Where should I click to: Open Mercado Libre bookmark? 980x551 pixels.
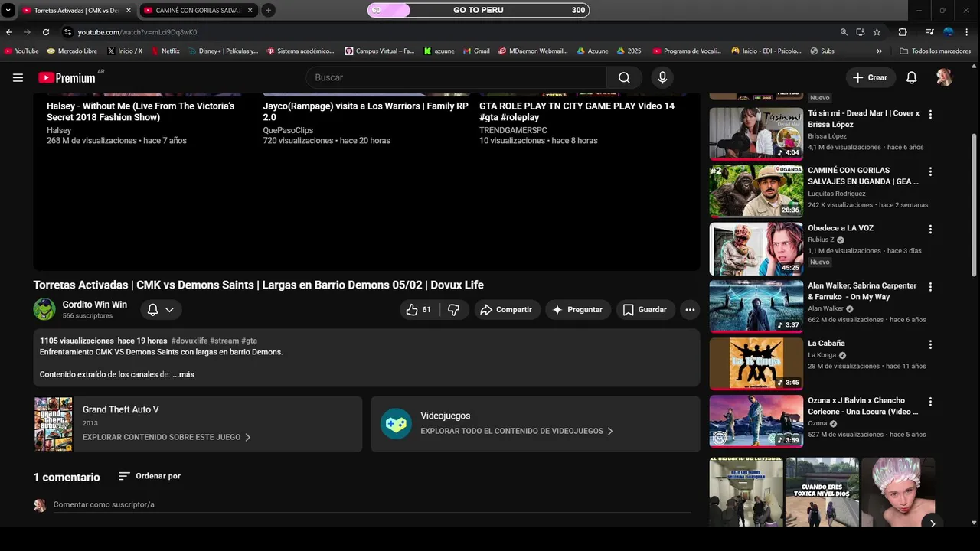(72, 51)
